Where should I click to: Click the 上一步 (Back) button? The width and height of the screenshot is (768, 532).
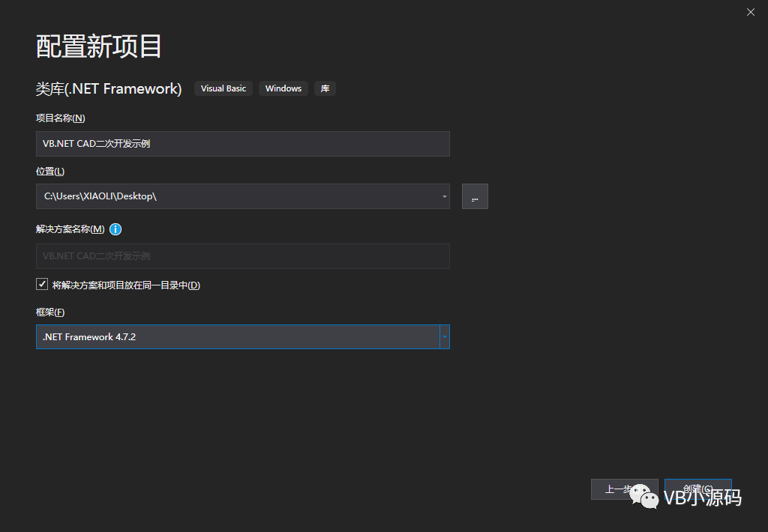624,489
